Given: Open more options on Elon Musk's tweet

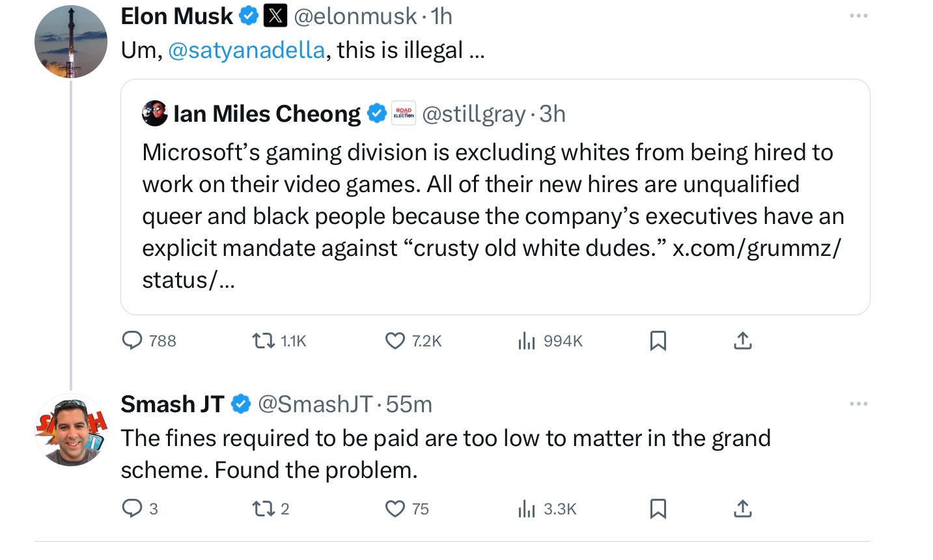Looking at the screenshot, I should (858, 16).
